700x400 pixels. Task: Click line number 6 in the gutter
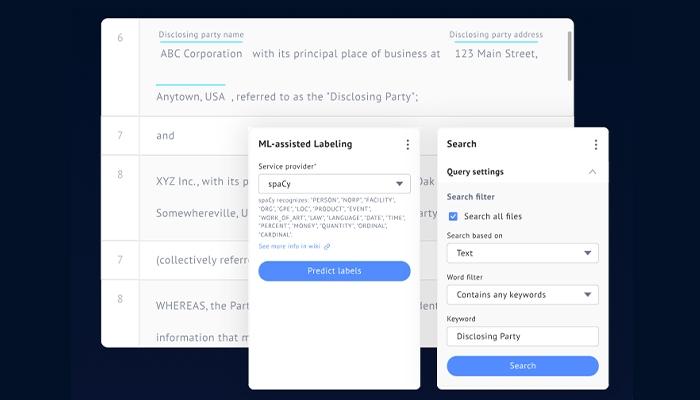[120, 38]
